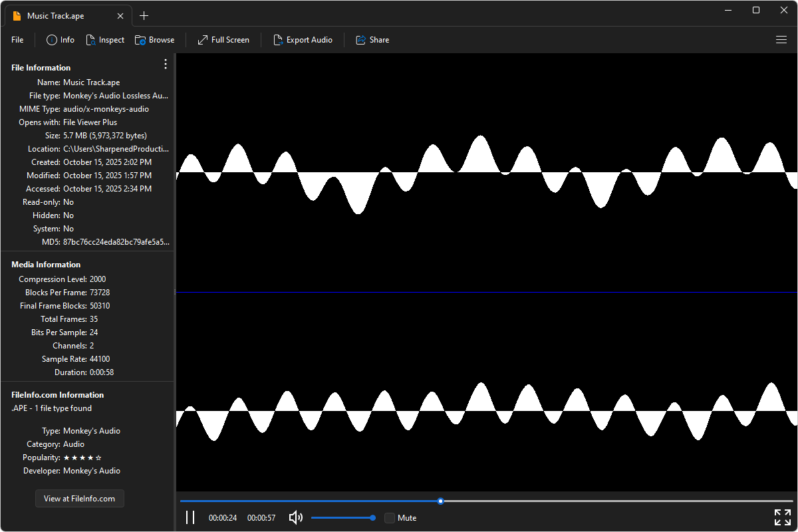Click the sidebar splitter handle
798x532 pixels.
[175, 292]
